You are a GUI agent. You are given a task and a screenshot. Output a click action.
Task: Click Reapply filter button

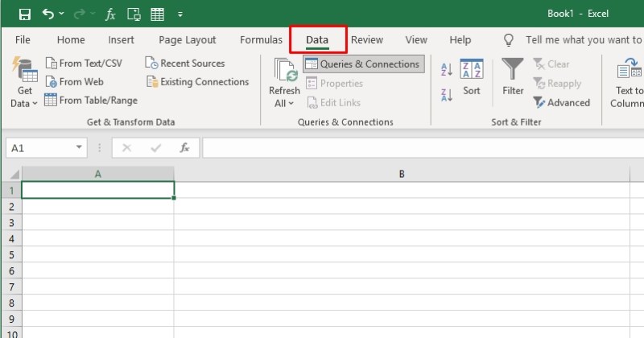(557, 84)
